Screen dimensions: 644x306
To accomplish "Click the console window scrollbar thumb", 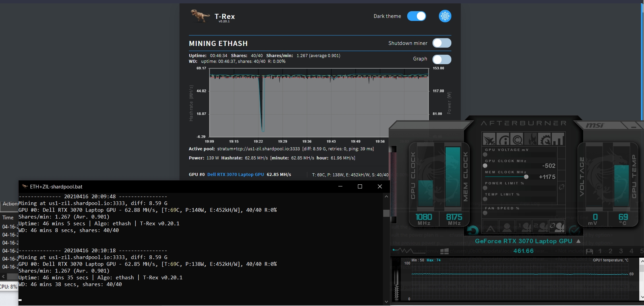I will tap(386, 213).
